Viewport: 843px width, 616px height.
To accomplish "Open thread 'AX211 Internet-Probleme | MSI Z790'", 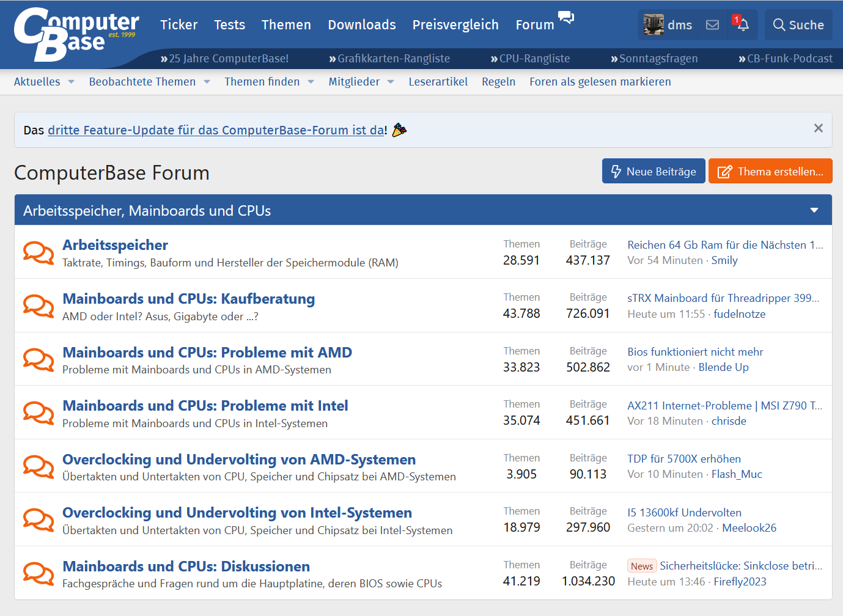I will pyautogui.click(x=724, y=406).
